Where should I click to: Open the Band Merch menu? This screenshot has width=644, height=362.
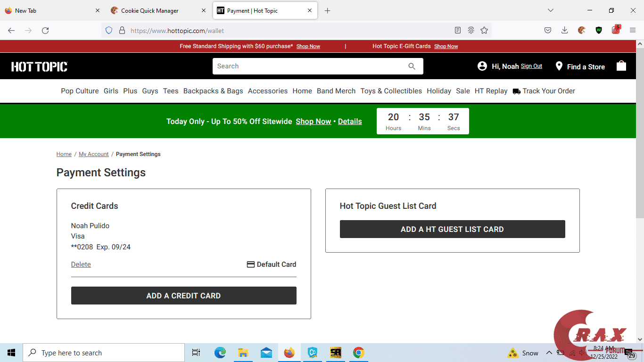336,91
